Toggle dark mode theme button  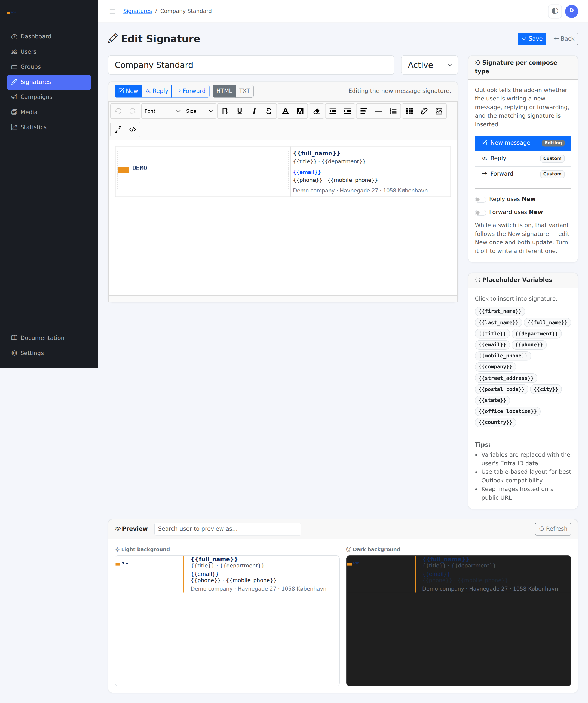555,11
